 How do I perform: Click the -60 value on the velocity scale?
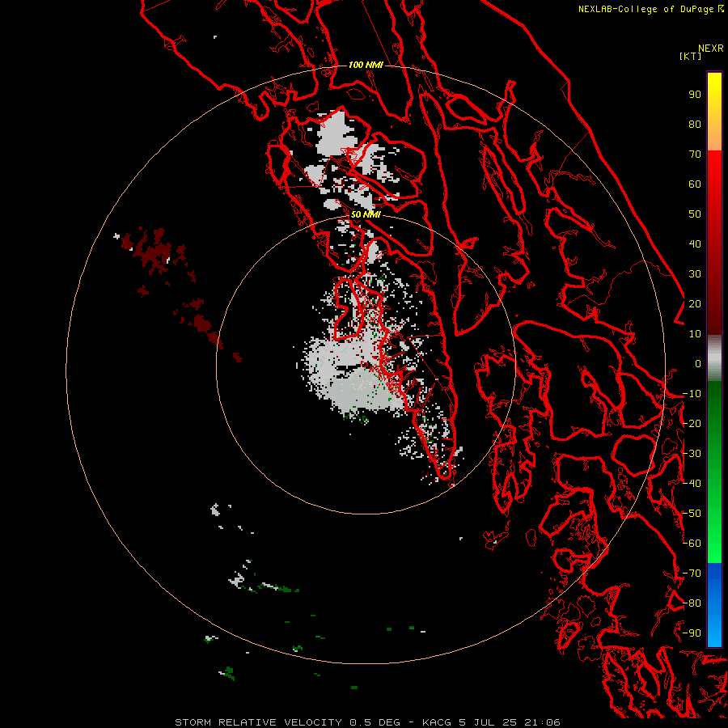click(x=692, y=544)
